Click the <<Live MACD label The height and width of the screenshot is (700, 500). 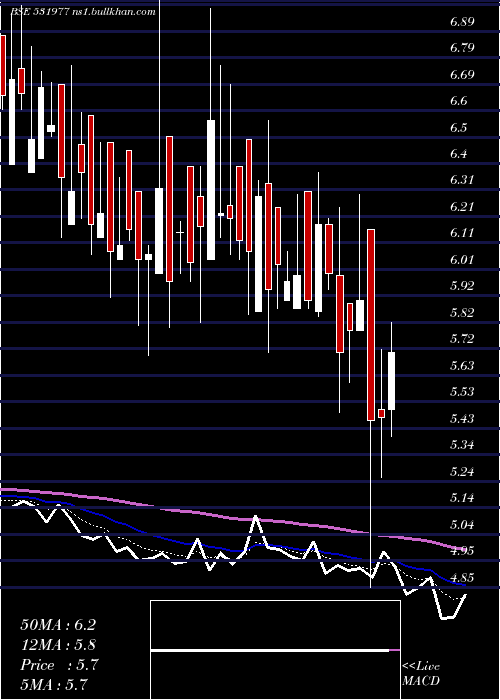click(x=421, y=674)
